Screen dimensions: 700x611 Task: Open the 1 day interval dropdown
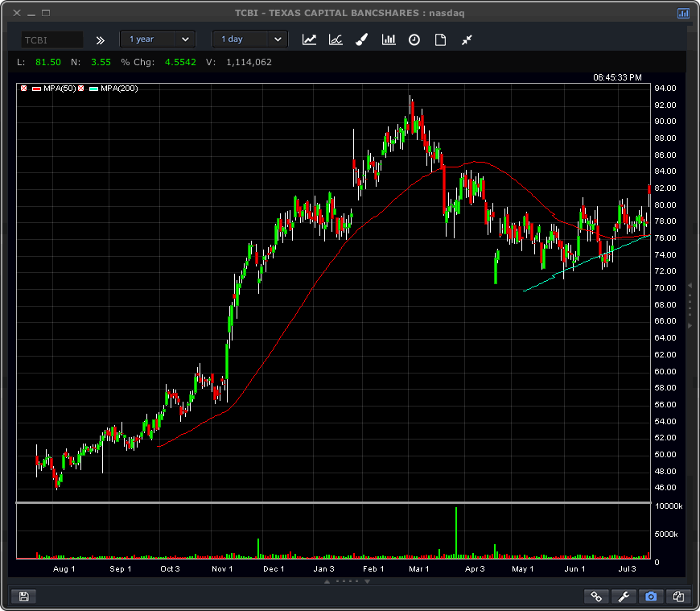[x=250, y=39]
